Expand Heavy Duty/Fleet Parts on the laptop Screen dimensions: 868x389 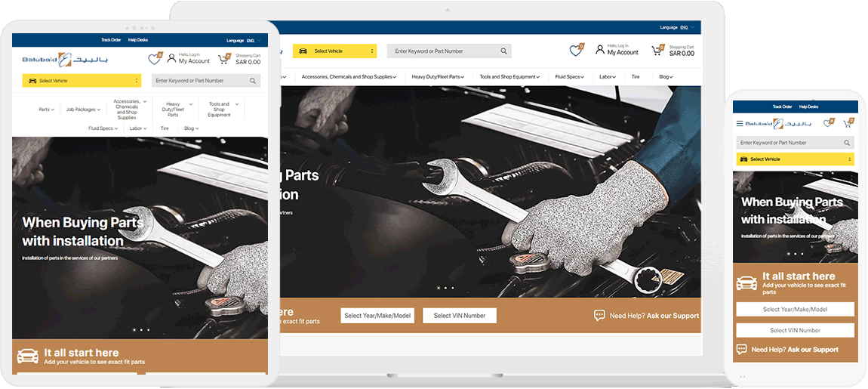pyautogui.click(x=438, y=77)
